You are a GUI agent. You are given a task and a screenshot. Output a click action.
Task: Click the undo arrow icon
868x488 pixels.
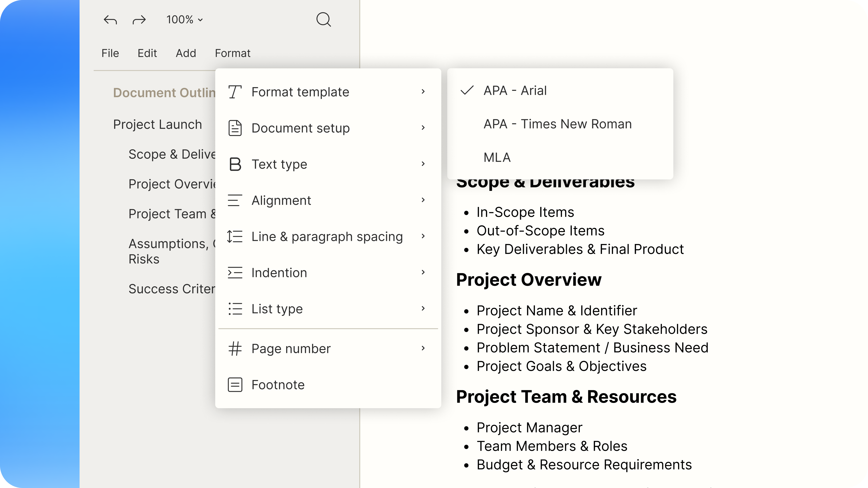point(110,20)
